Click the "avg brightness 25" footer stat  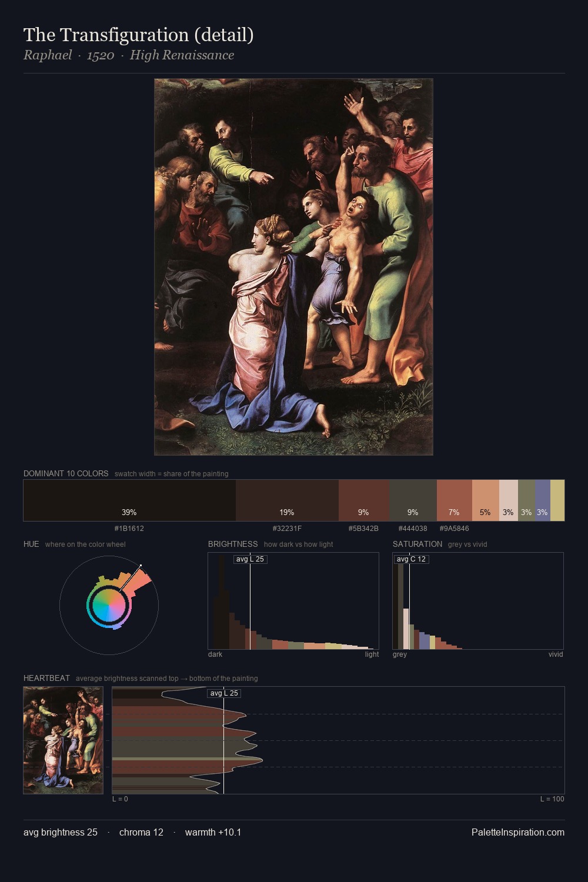(x=61, y=832)
